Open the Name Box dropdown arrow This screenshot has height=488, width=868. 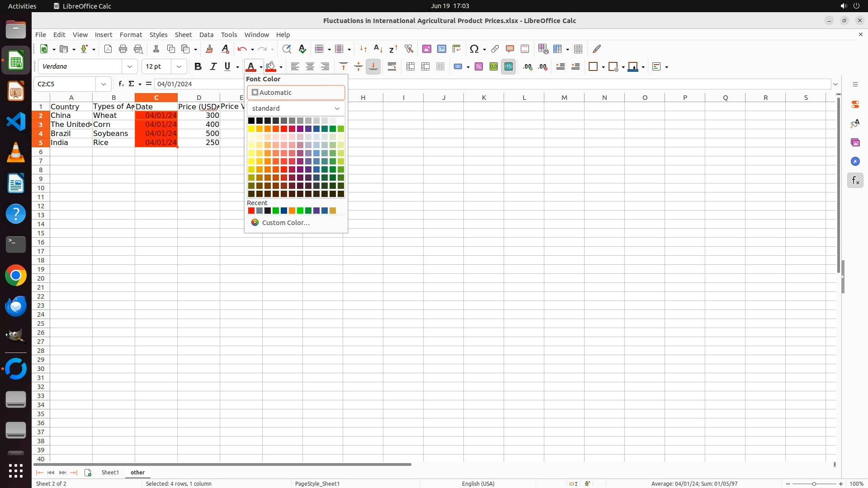point(104,84)
